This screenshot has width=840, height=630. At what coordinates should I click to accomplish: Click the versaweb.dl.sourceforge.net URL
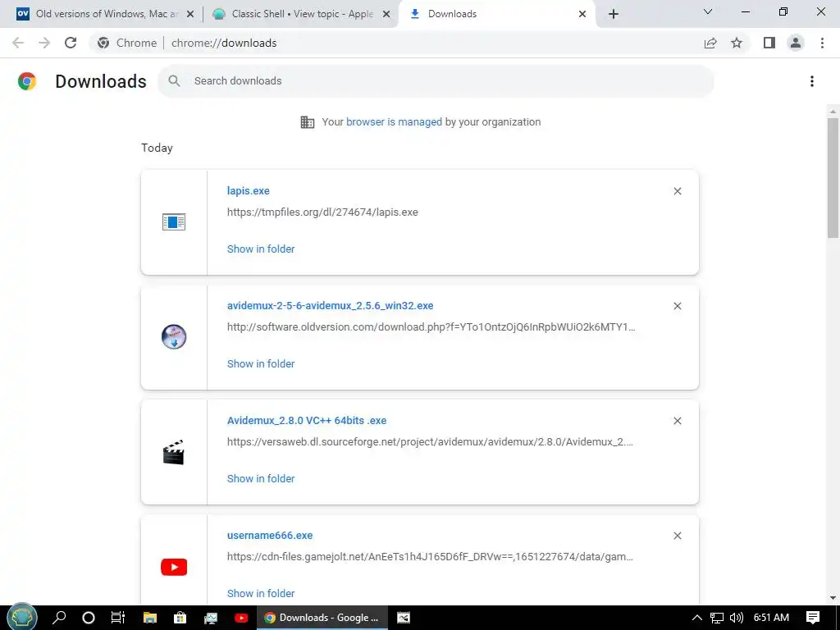pyautogui.click(x=430, y=442)
